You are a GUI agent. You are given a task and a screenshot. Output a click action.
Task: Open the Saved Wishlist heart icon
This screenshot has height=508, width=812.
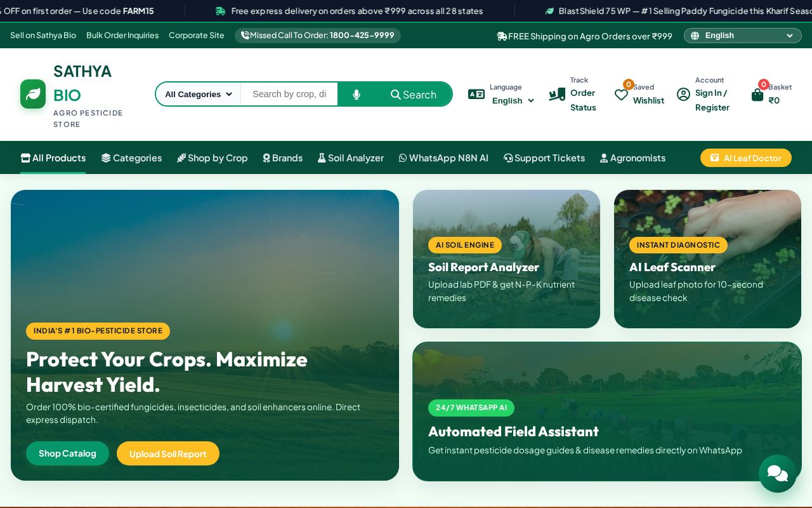[621, 95]
